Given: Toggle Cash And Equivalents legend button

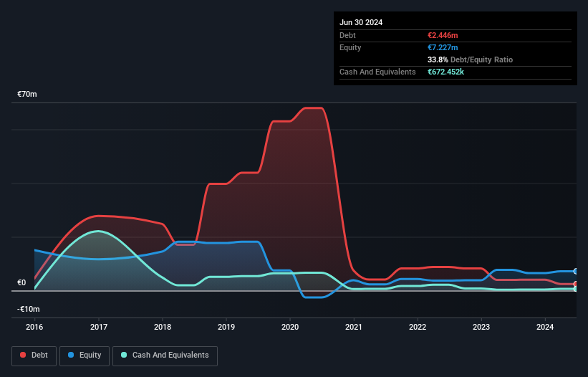Looking at the screenshot, I should point(165,355).
